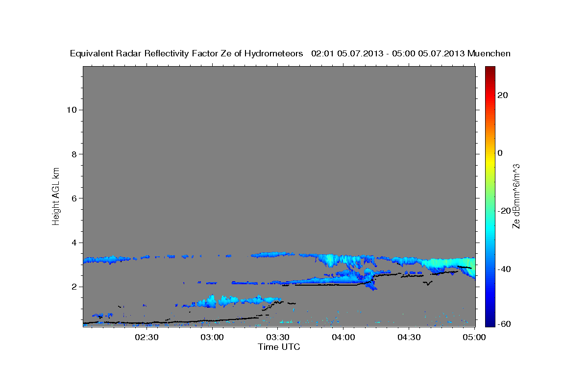Click the '-60' colorbar tick value
The height and width of the screenshot is (392, 588).
pos(504,324)
